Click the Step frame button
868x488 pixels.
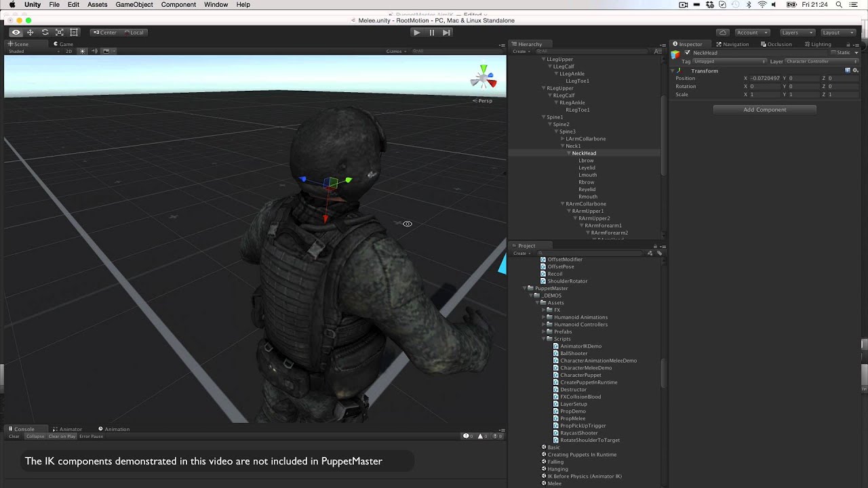pos(446,32)
